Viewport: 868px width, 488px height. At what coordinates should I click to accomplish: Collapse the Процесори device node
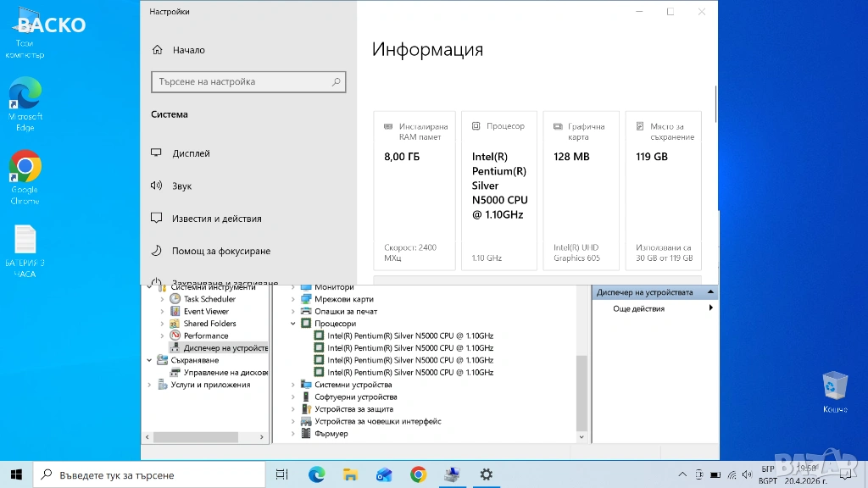tap(294, 324)
